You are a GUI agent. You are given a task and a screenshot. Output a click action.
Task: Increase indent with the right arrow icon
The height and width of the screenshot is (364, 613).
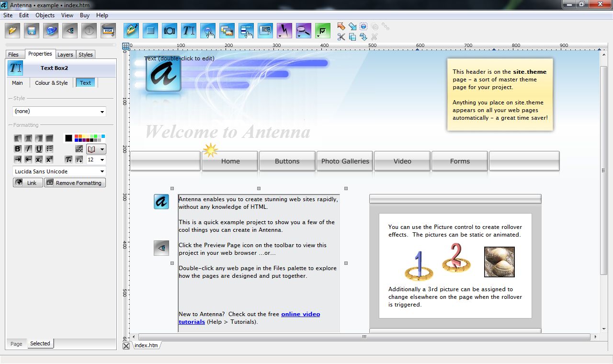[x=18, y=159]
